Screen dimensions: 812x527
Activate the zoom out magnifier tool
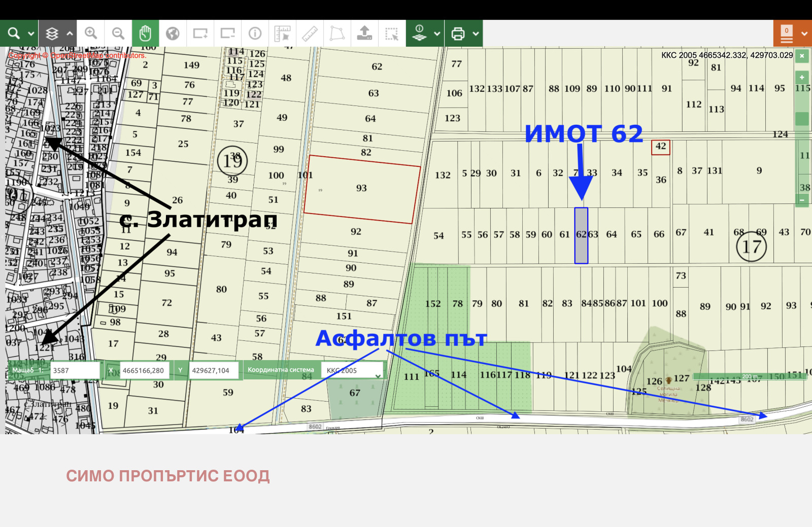pos(118,33)
